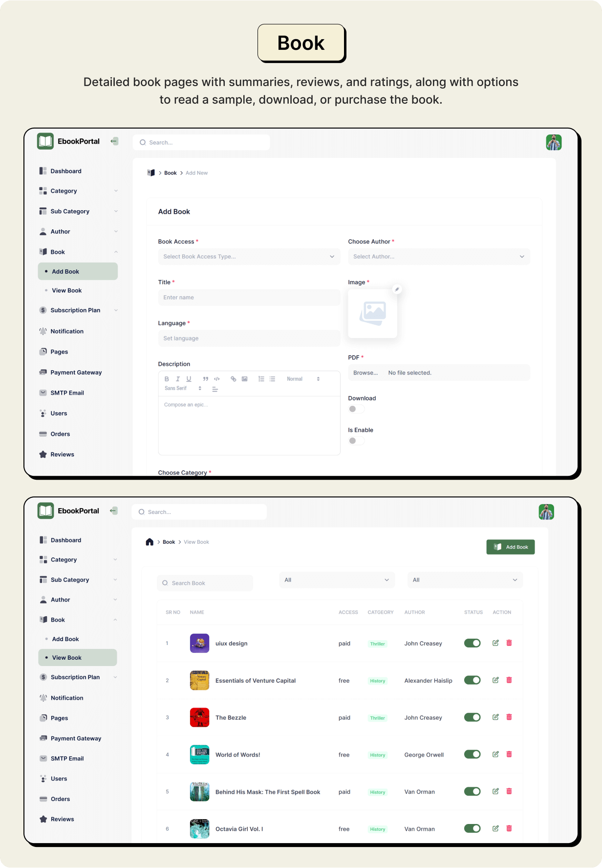The height and width of the screenshot is (868, 602).
Task: Open the Book Access type dropdown
Action: 249,257
